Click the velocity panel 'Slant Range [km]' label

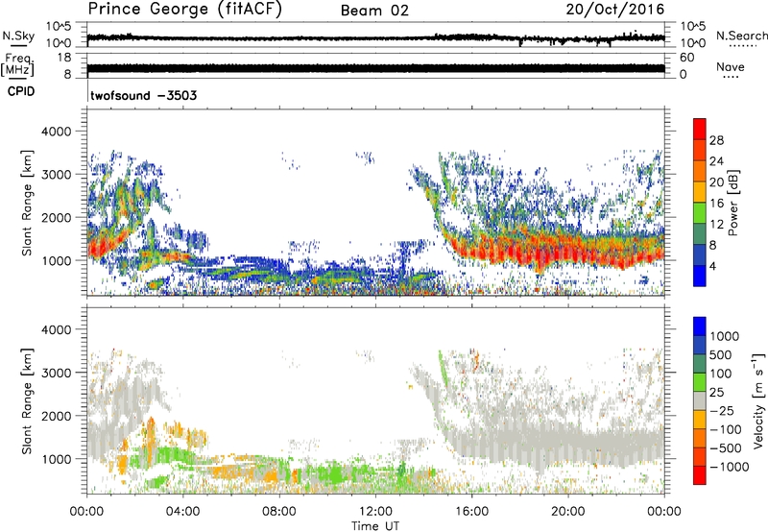pos(27,400)
